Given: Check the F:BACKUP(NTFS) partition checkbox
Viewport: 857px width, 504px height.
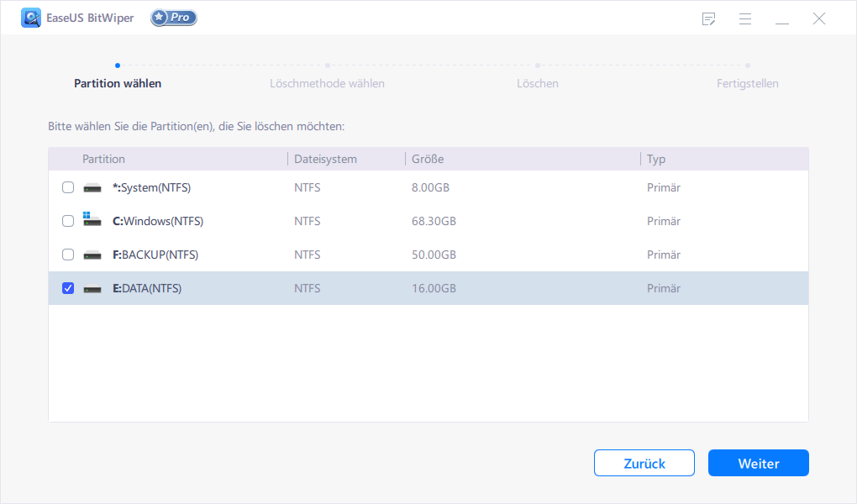Looking at the screenshot, I should [x=68, y=255].
